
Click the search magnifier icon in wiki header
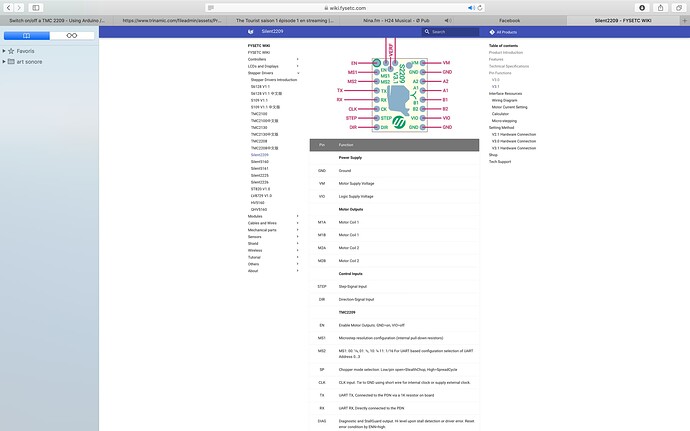point(426,32)
